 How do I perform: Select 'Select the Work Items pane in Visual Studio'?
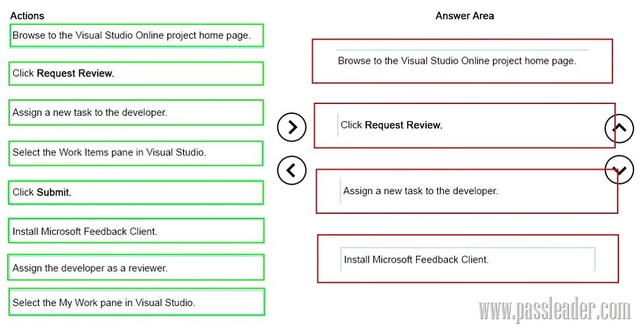coord(136,153)
